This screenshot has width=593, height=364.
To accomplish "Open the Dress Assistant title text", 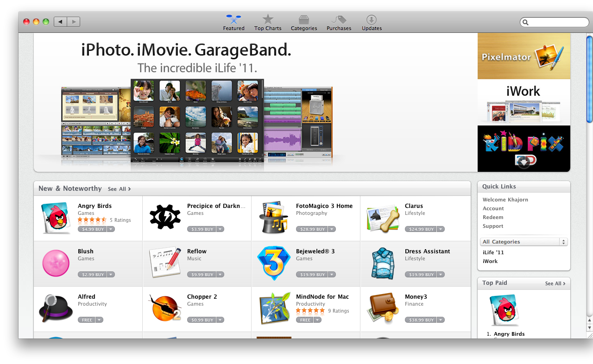I will (x=428, y=251).
